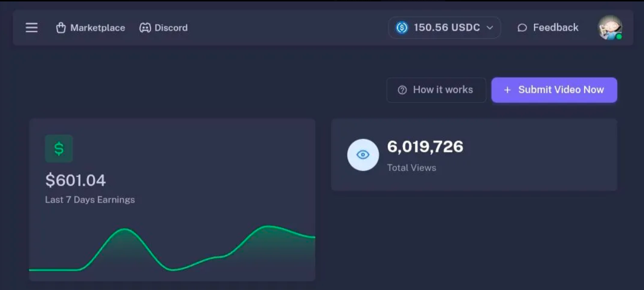
Task: Open Feedback from the top bar
Action: click(546, 28)
